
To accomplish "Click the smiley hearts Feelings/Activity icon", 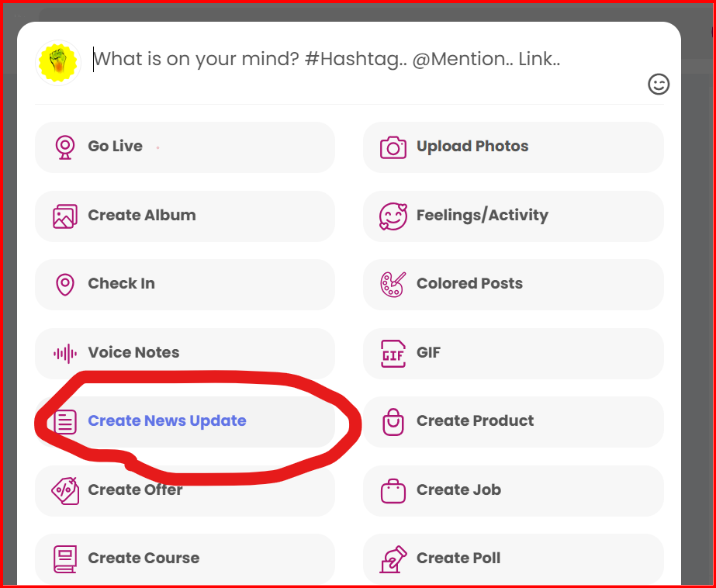I will (393, 216).
